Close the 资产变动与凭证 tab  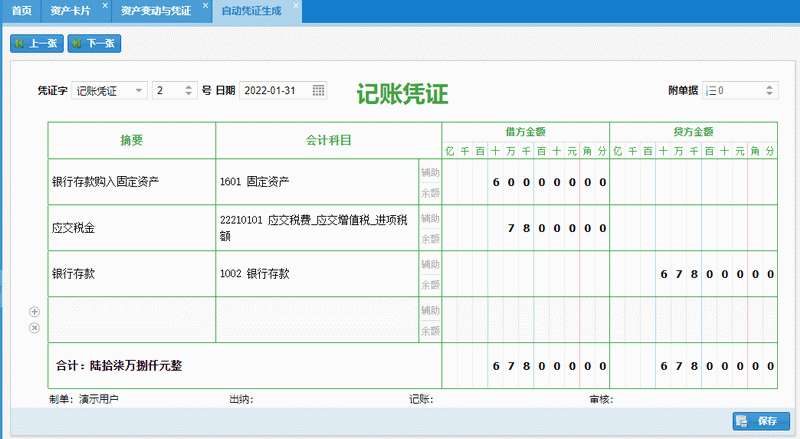pyautogui.click(x=205, y=6)
